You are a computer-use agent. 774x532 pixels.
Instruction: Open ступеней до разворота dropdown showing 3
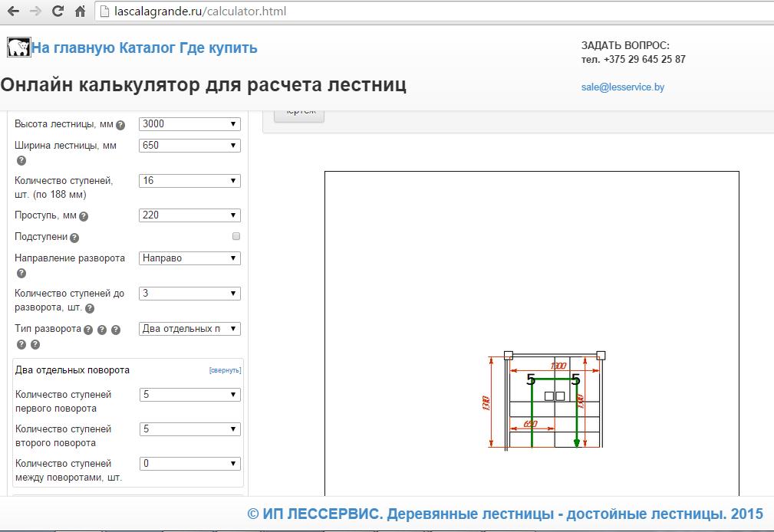point(189,294)
